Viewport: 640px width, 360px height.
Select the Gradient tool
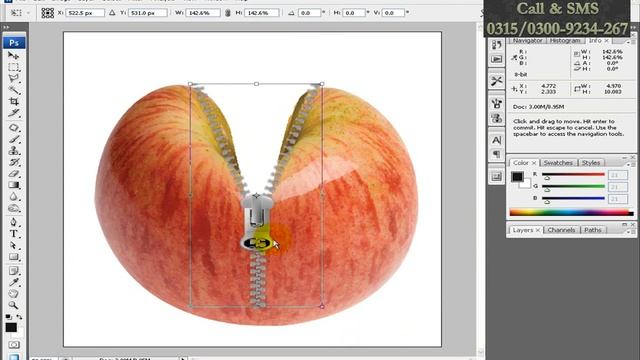coord(13,185)
